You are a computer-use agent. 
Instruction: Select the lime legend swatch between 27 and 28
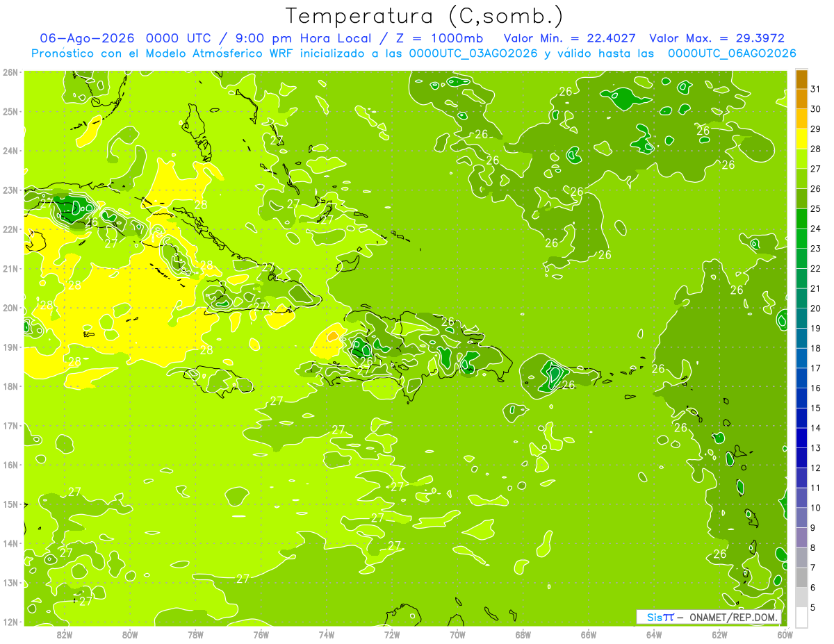click(801, 159)
